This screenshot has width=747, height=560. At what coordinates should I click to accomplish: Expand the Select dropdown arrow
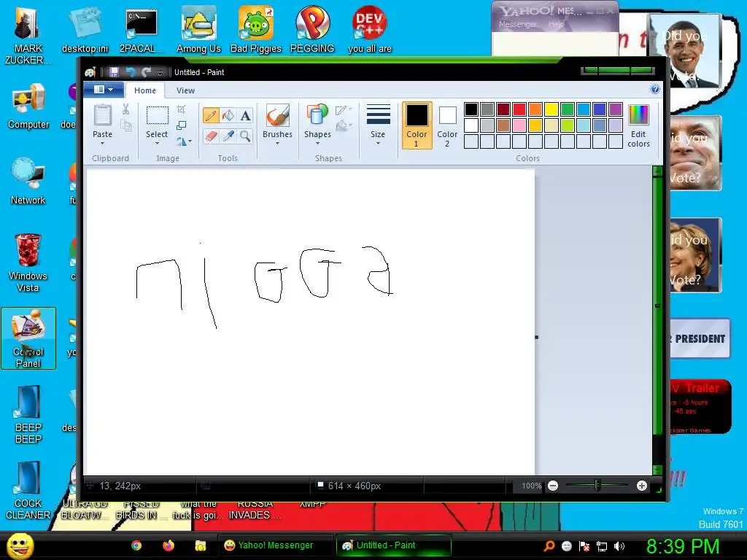coord(157,144)
